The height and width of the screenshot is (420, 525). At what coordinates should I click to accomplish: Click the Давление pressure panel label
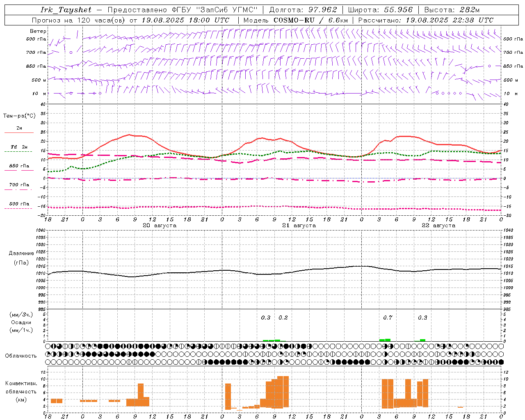[x=21, y=253]
